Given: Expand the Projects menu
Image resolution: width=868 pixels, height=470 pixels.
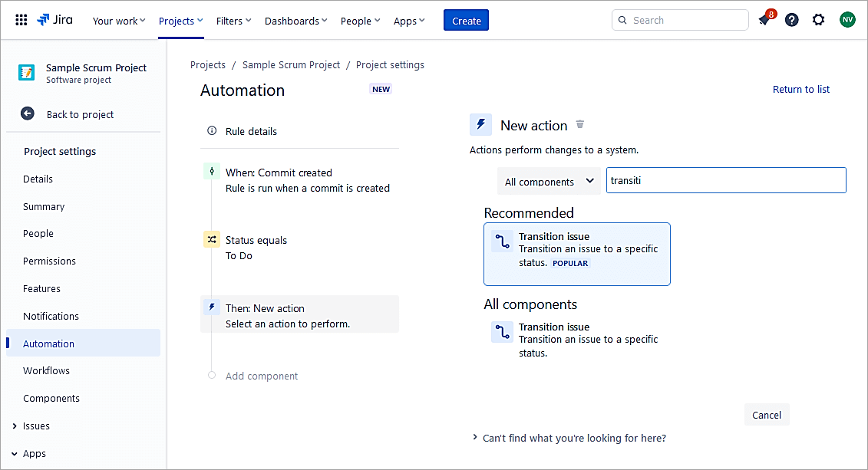Looking at the screenshot, I should click(x=181, y=21).
